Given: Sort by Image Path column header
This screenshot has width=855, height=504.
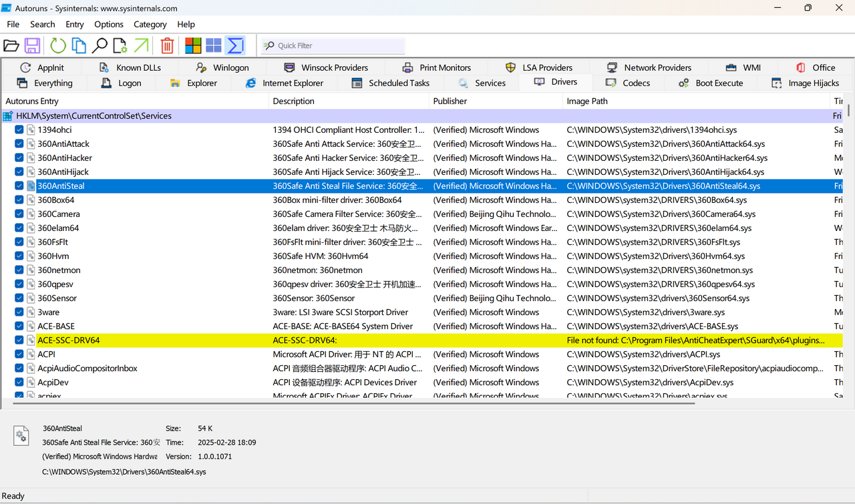Looking at the screenshot, I should click(696, 101).
